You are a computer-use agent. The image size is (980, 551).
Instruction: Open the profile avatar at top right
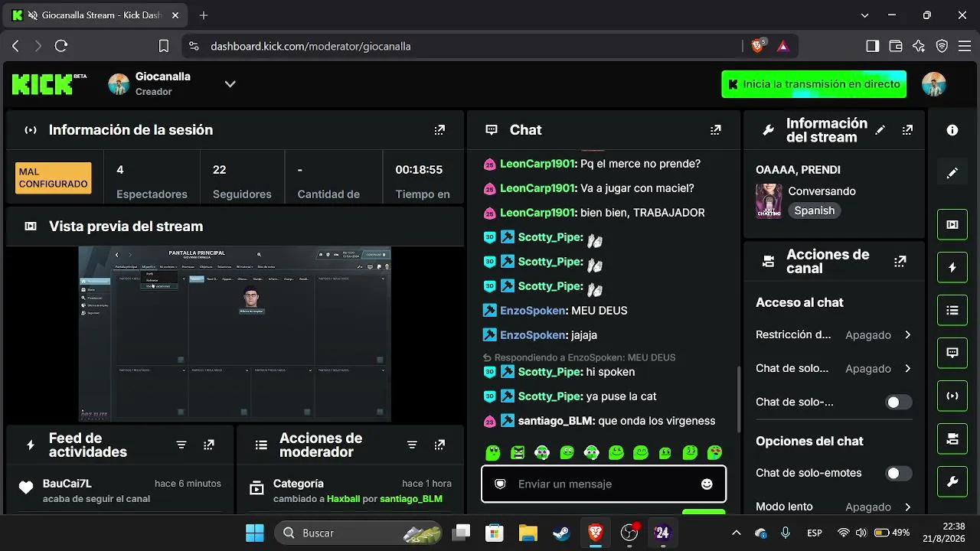933,84
